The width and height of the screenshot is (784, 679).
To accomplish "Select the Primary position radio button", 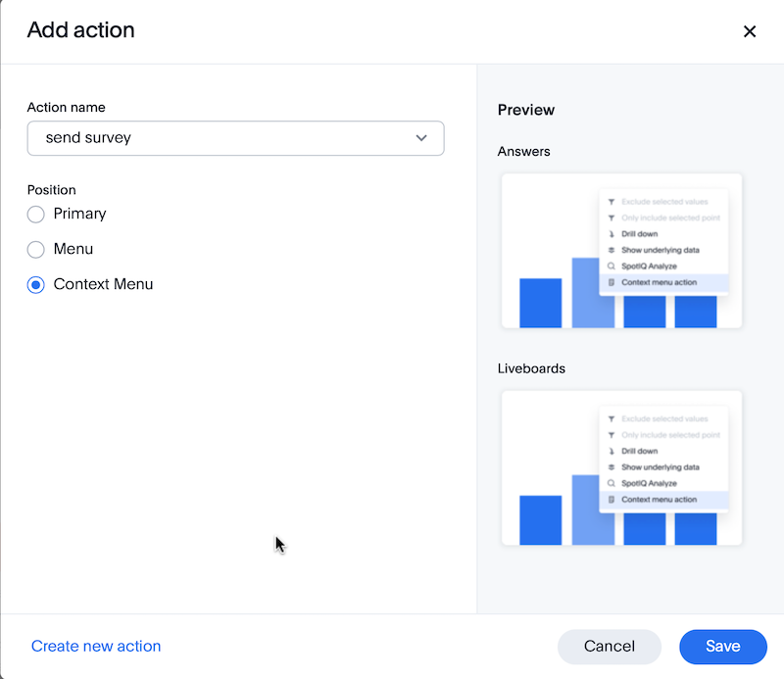I will pos(35,214).
